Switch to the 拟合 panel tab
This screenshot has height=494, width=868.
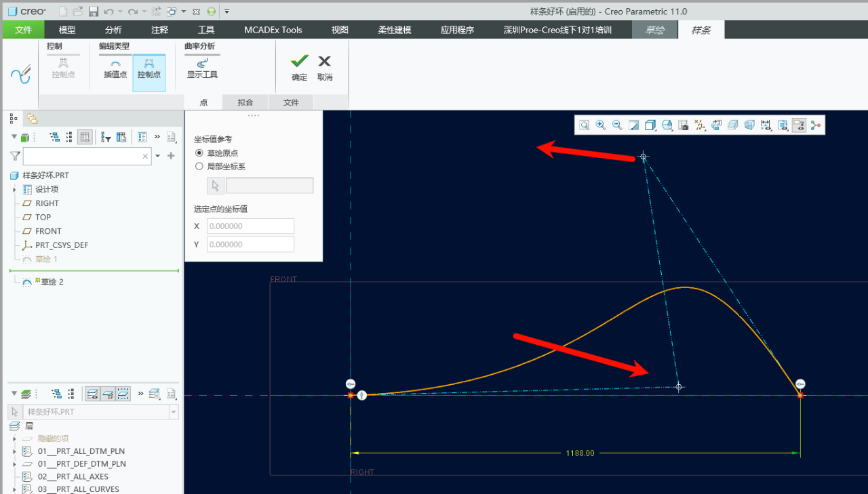pos(245,102)
